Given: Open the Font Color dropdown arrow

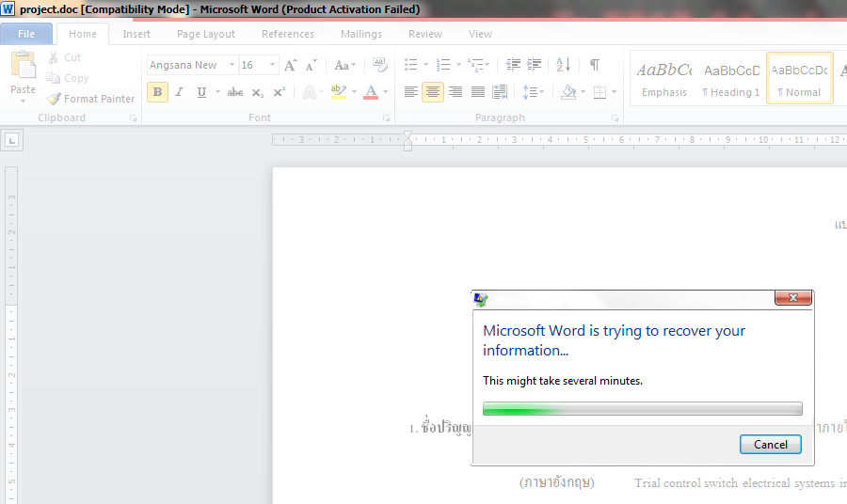Looking at the screenshot, I should [386, 92].
